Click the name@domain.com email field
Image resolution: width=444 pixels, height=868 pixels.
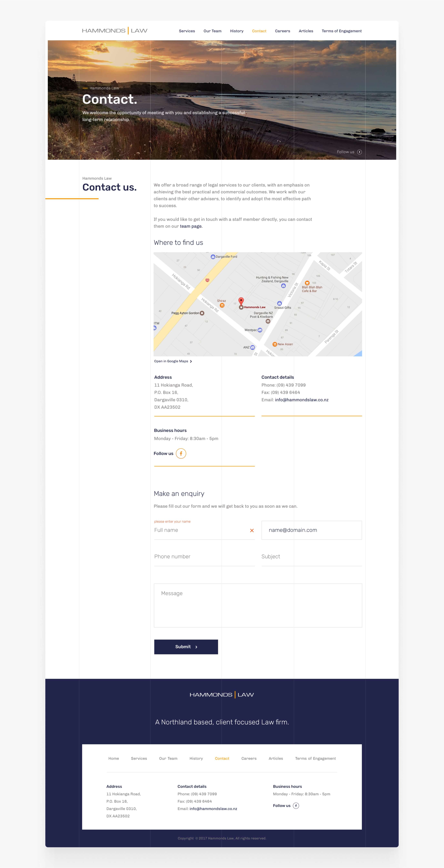312,530
